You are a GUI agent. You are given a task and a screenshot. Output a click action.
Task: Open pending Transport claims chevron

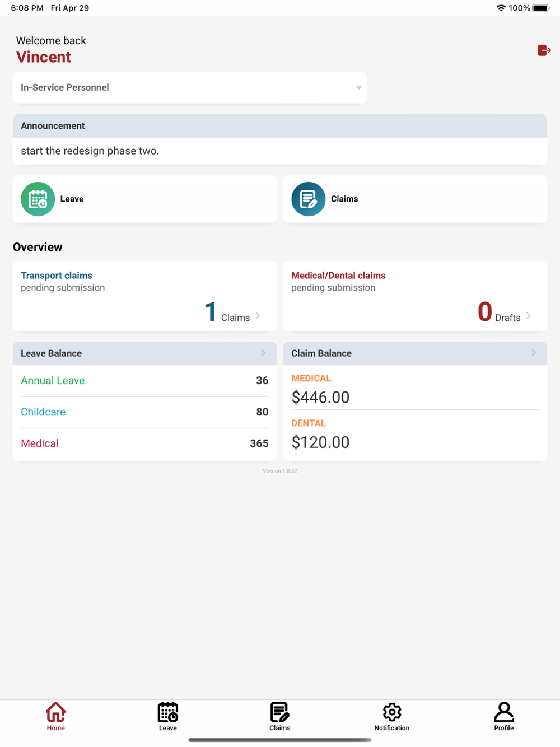258,316
